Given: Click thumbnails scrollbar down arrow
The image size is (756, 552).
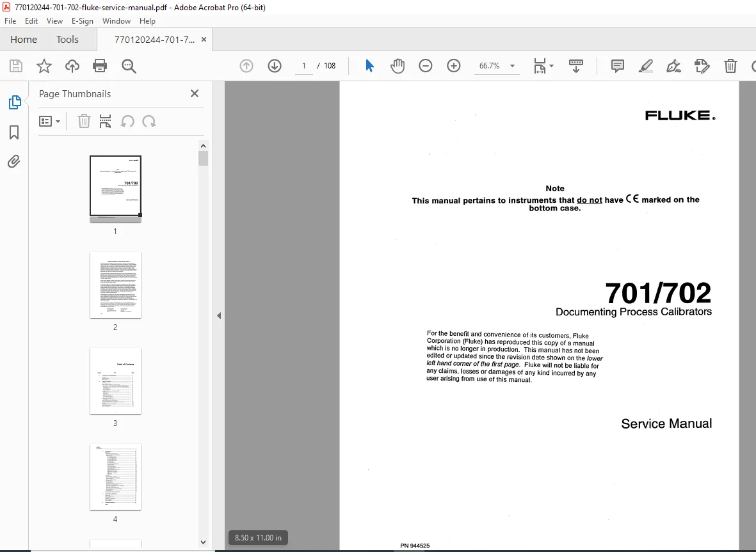Looking at the screenshot, I should (x=203, y=542).
